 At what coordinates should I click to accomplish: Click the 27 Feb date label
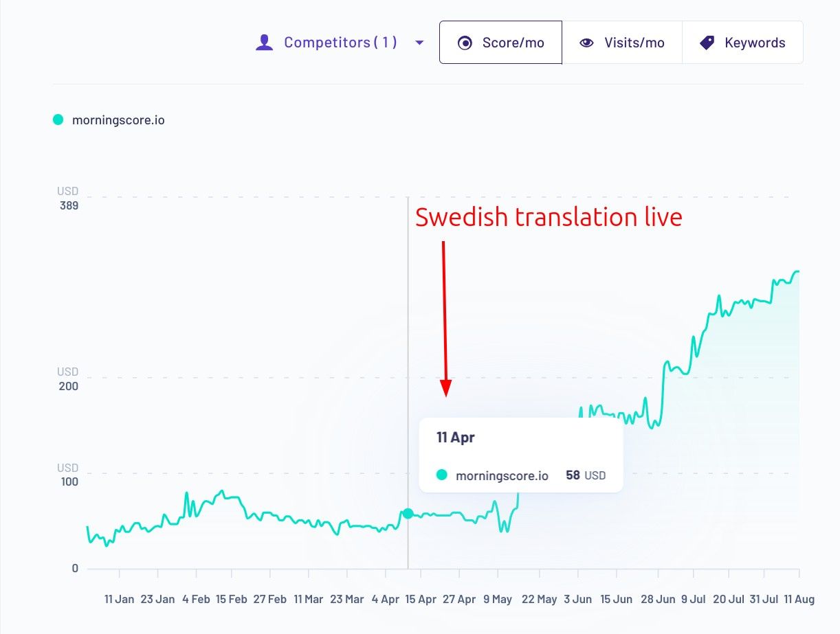click(x=269, y=599)
